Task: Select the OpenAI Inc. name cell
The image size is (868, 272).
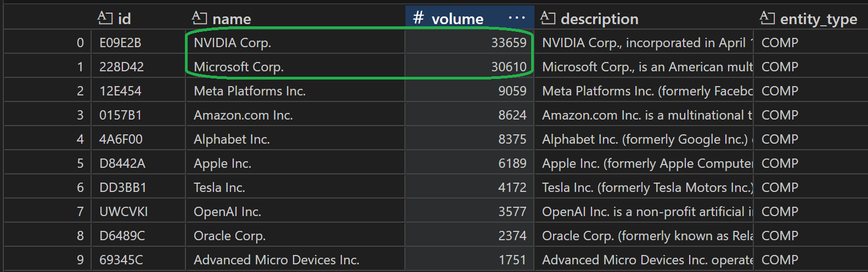Action: click(295, 212)
